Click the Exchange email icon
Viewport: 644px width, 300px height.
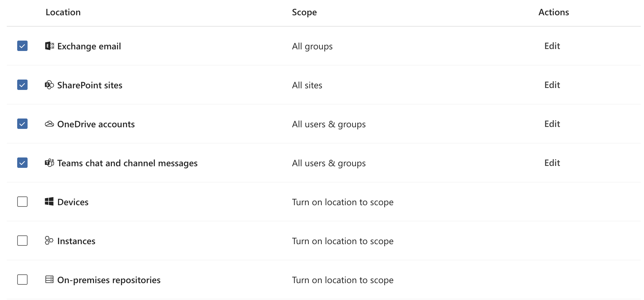click(49, 46)
